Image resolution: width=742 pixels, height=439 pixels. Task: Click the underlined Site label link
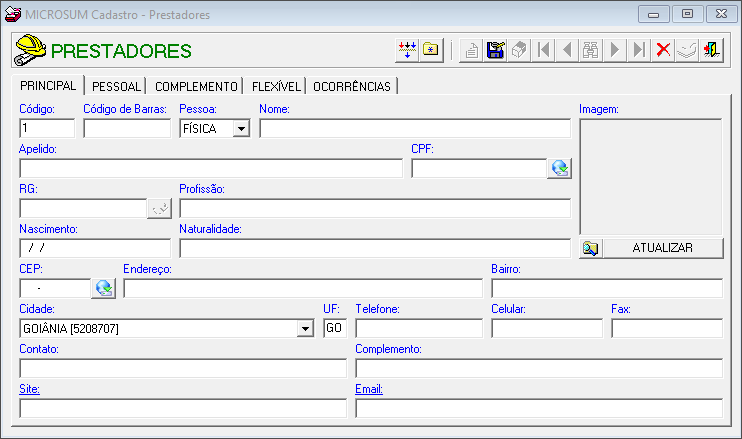27,389
